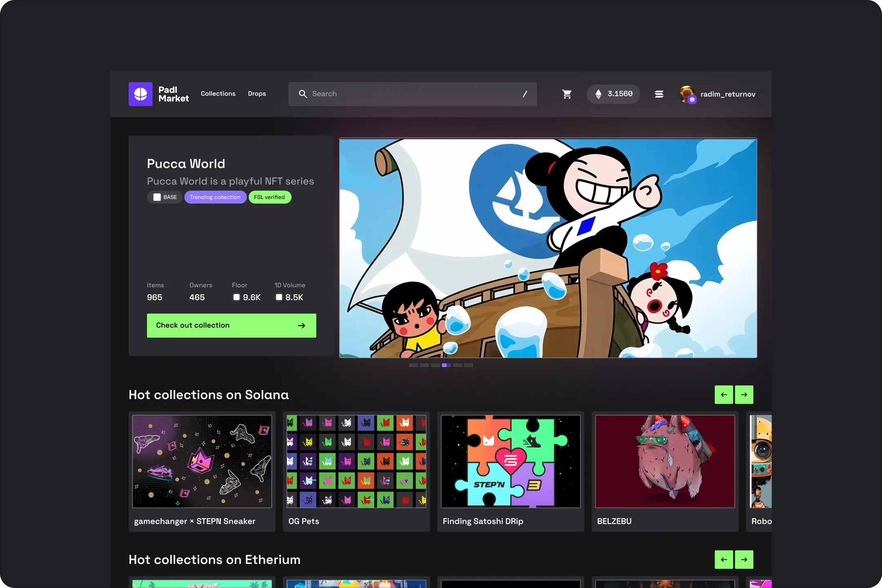Open the BELZEBU collection thumbnail
The height and width of the screenshot is (588, 882).
click(665, 461)
